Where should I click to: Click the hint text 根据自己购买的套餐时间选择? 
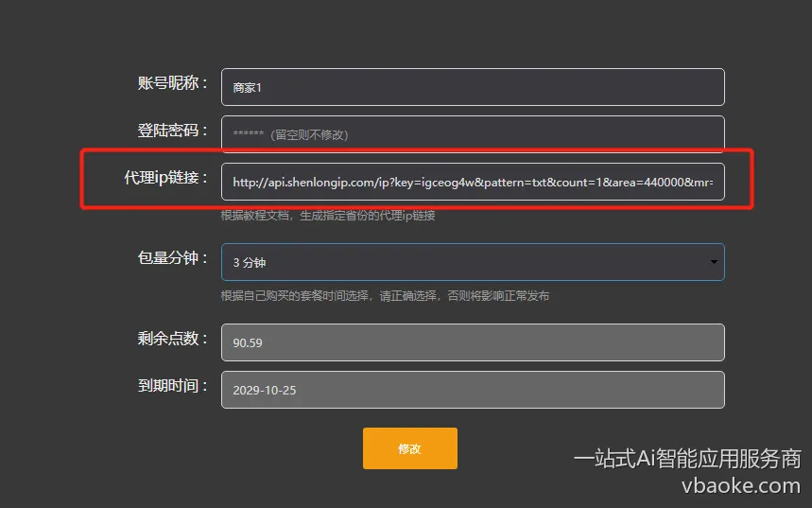point(294,296)
